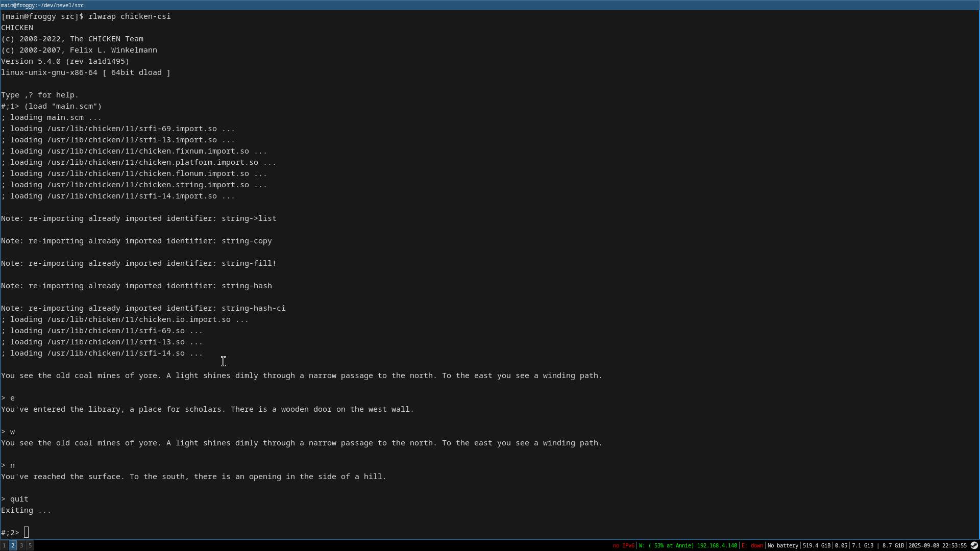Click the 'No battery' status block
The width and height of the screenshot is (980, 551).
tap(782, 545)
